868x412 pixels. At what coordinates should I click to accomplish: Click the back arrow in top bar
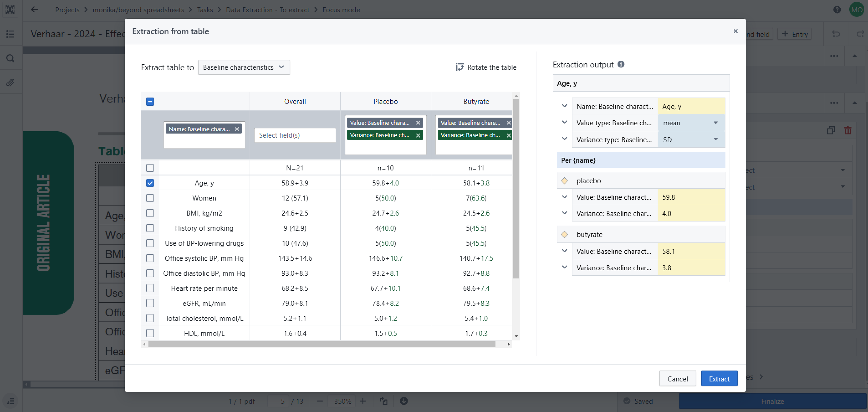pos(34,10)
